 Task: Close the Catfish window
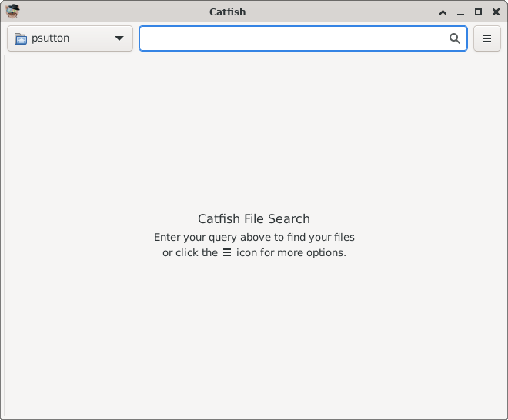496,12
